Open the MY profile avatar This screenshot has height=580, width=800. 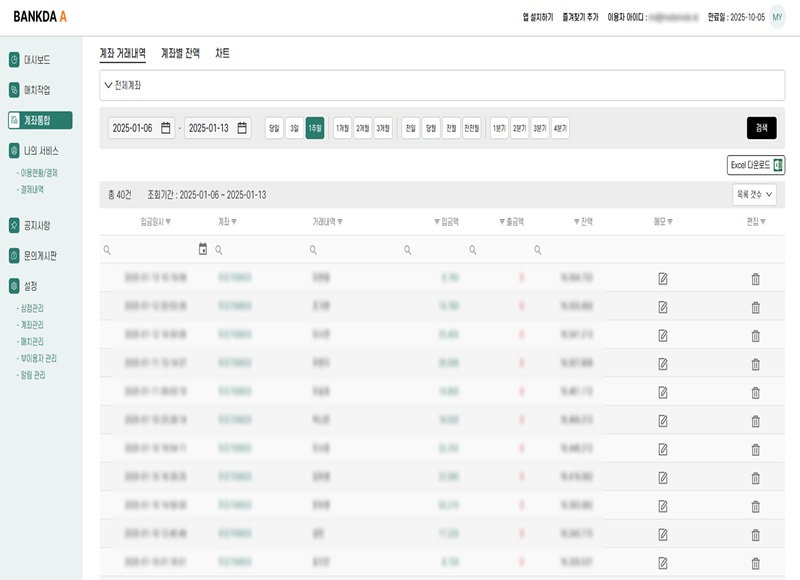778,17
